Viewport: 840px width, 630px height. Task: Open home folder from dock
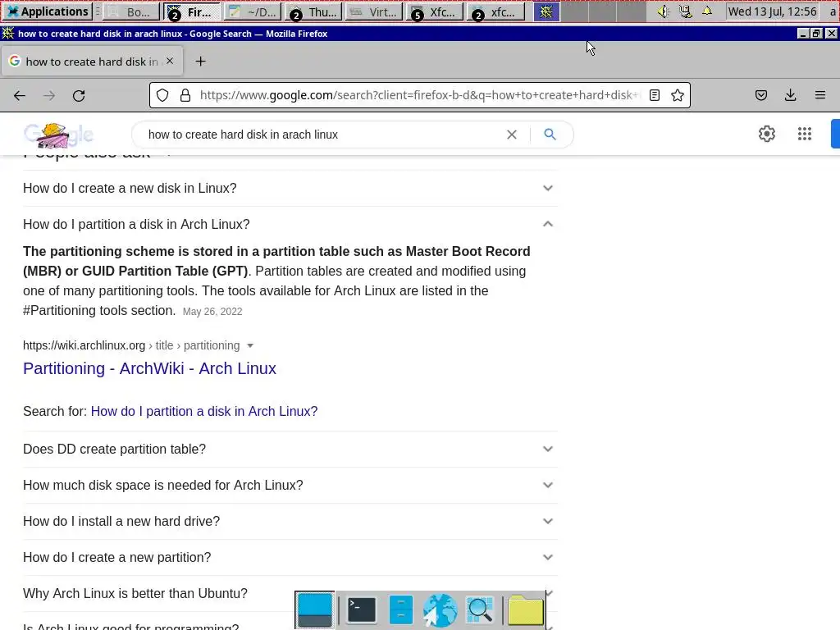click(x=526, y=610)
